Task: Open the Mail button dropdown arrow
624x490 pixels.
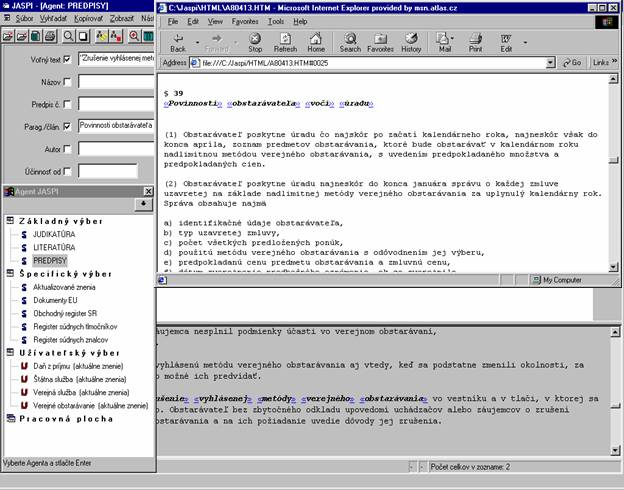Action: click(453, 38)
